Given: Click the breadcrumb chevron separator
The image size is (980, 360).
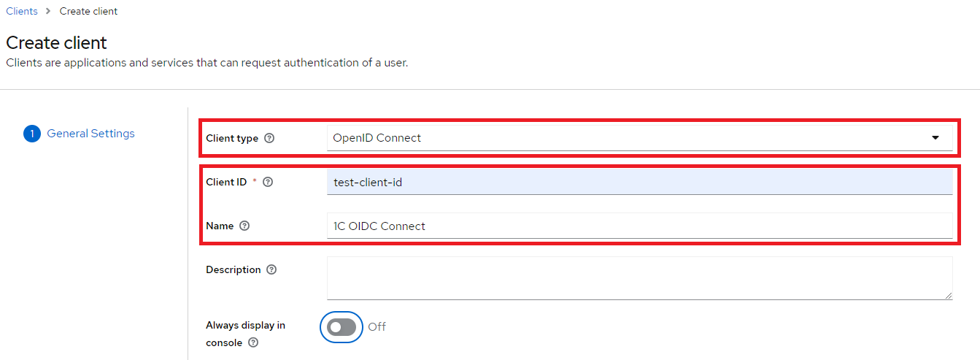Looking at the screenshot, I should [48, 12].
